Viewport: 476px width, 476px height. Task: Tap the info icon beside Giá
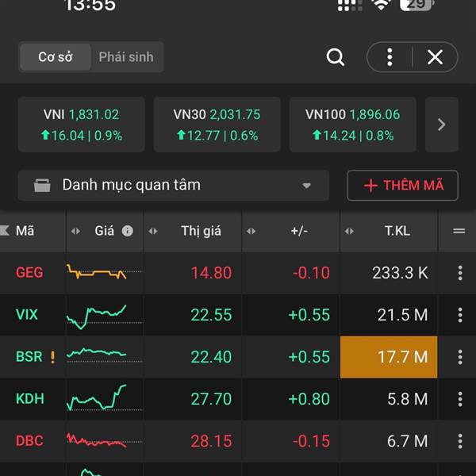point(128,231)
